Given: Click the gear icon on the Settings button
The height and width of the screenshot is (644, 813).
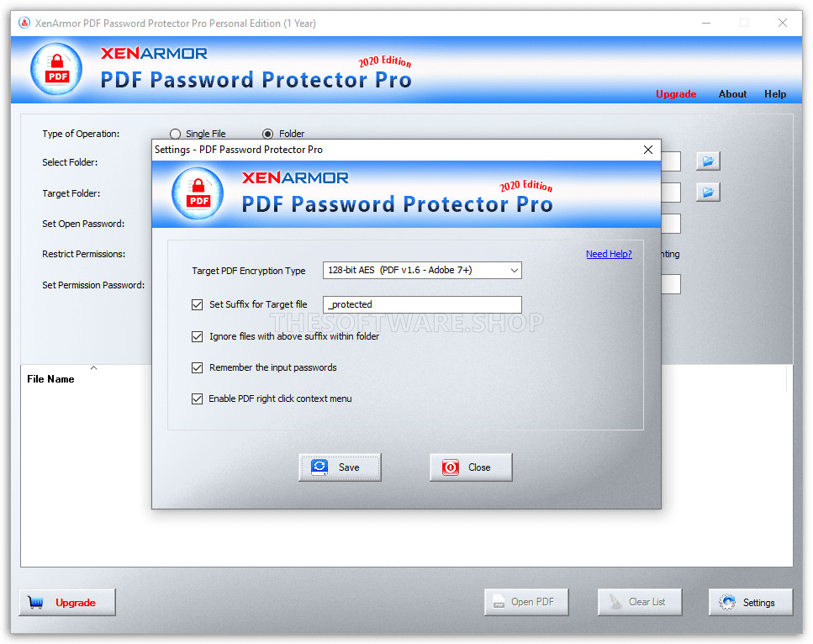Looking at the screenshot, I should (x=729, y=602).
